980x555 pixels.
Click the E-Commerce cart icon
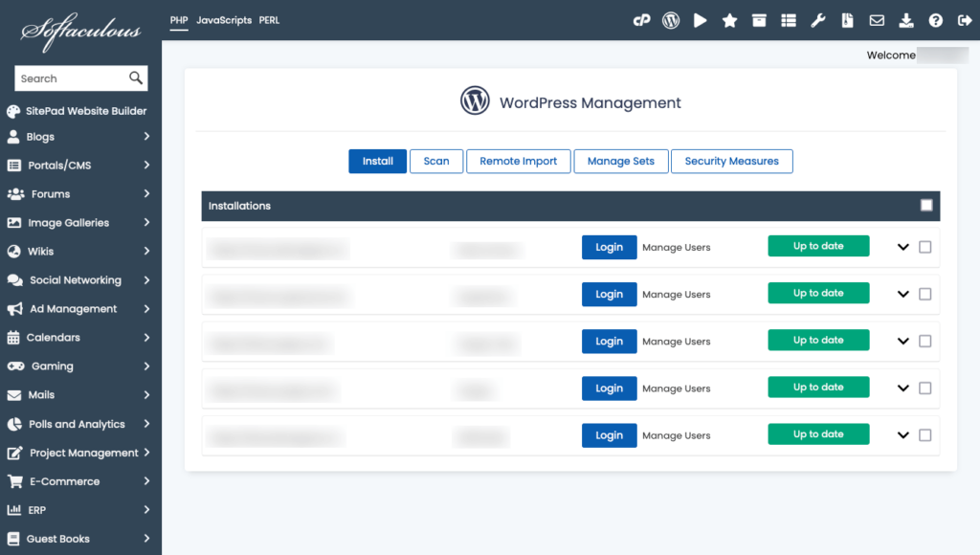15,481
